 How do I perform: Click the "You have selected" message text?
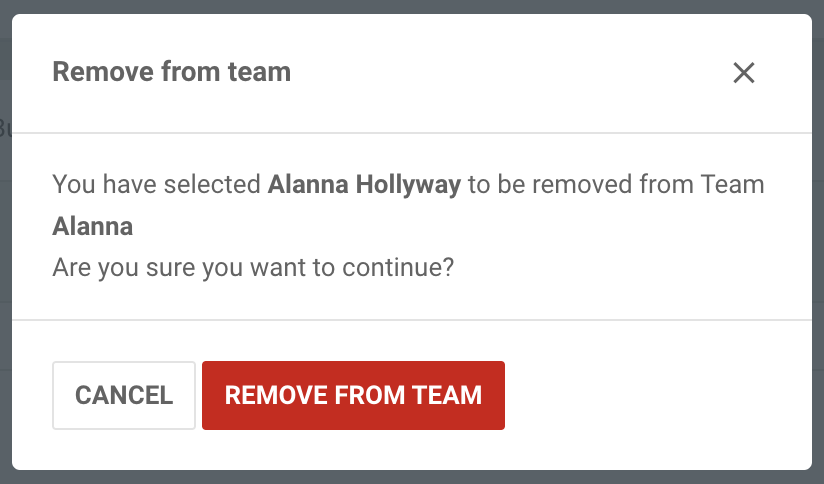tap(157, 185)
